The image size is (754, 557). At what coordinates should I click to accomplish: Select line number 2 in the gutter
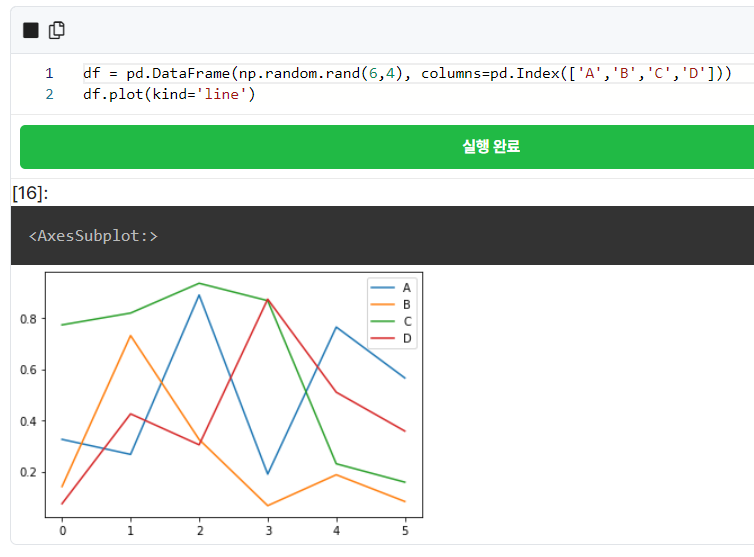tap(49, 94)
